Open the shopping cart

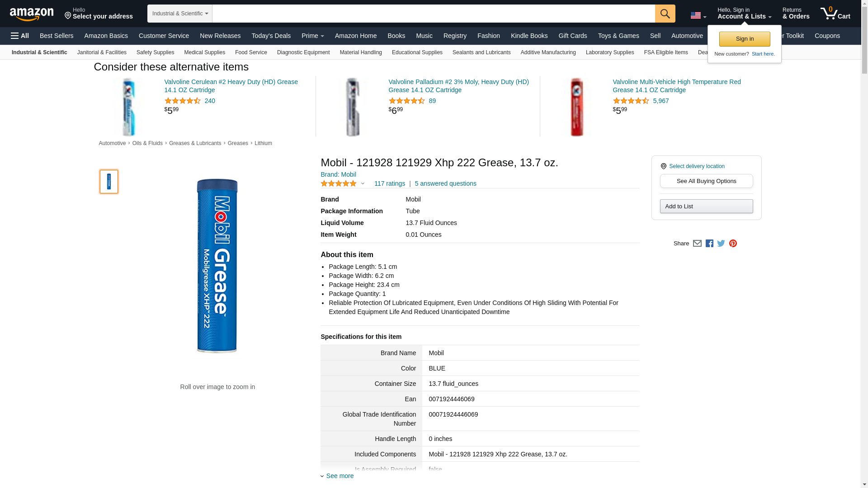[835, 14]
